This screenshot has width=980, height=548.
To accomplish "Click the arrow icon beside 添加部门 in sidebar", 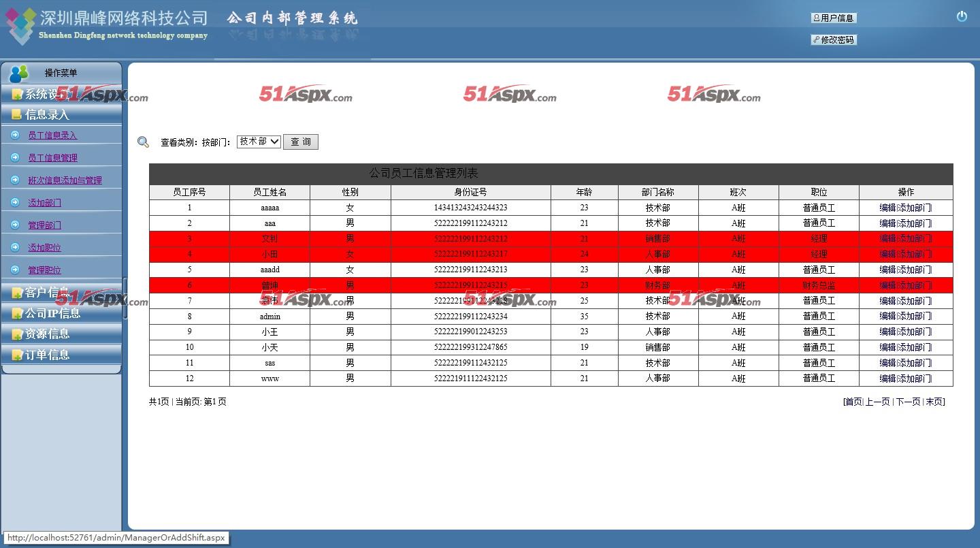I will coord(15,202).
